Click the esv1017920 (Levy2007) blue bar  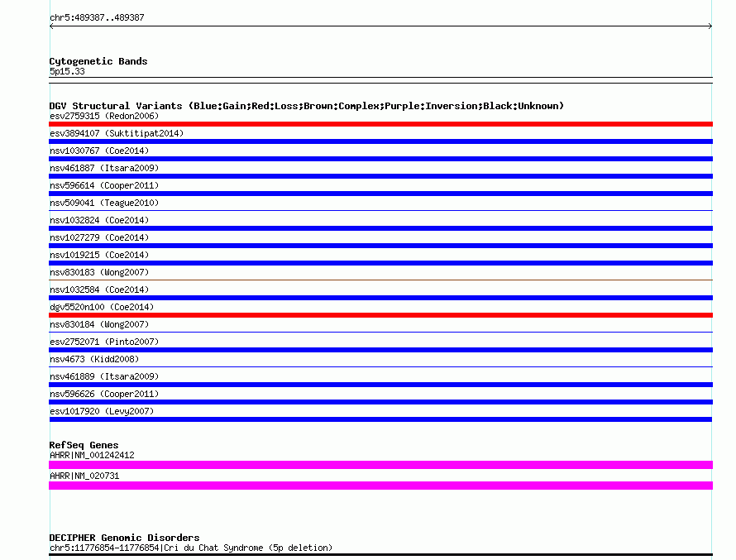380,419
